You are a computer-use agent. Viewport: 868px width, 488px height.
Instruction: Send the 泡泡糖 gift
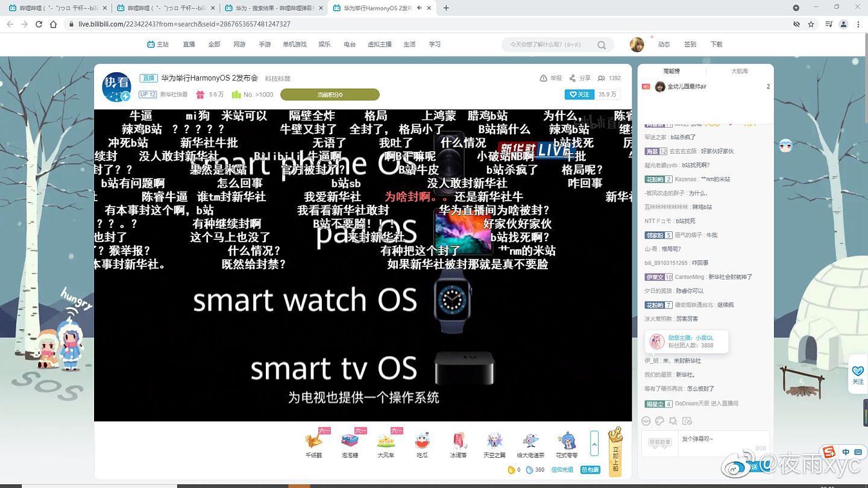coord(350,444)
